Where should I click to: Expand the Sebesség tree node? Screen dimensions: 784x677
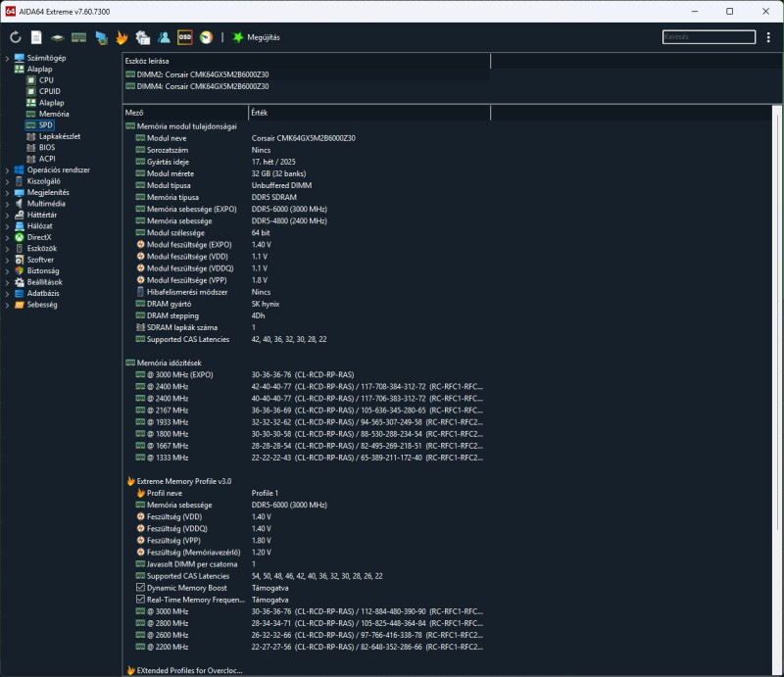pos(7,305)
